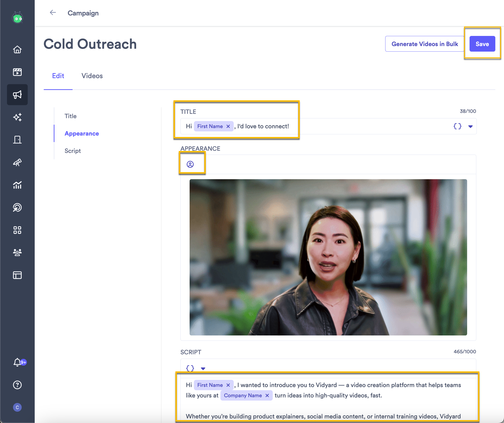
Task: Open the radar target icon in sidebar
Action: tap(17, 207)
